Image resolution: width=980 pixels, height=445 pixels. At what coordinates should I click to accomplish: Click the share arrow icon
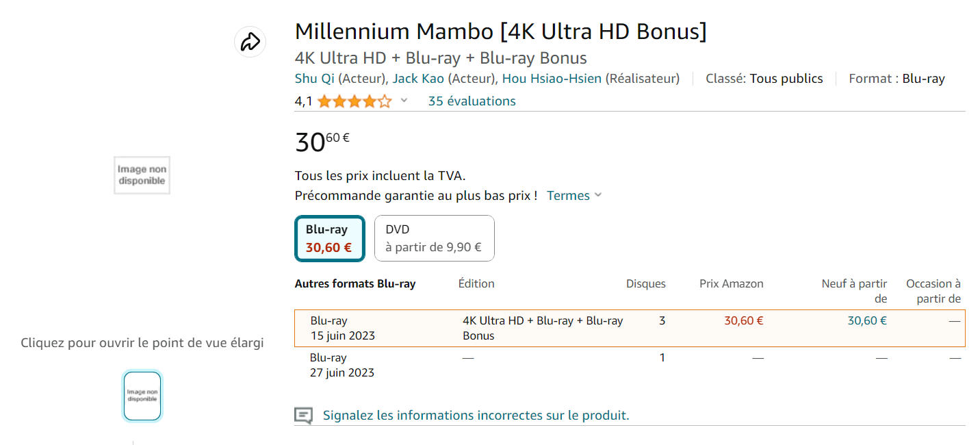(x=250, y=42)
